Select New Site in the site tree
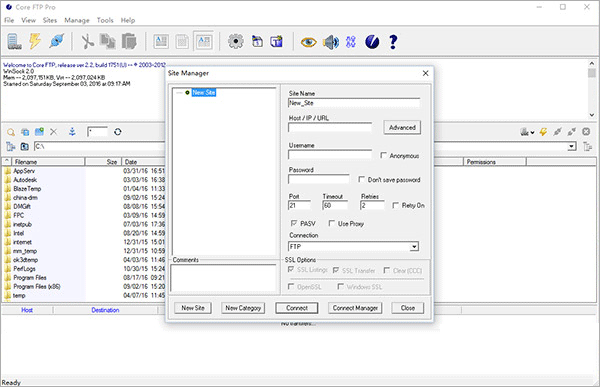This screenshot has width=600, height=387. [204, 92]
